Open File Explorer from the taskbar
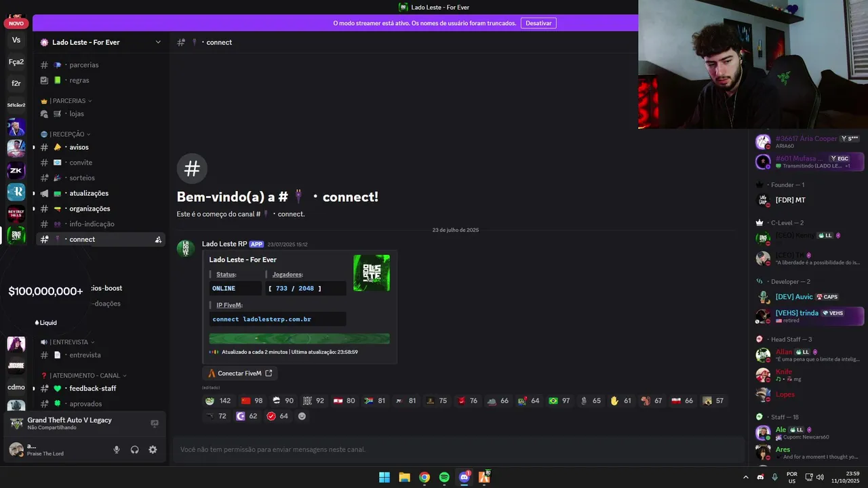The width and height of the screenshot is (868, 488). coord(404,477)
